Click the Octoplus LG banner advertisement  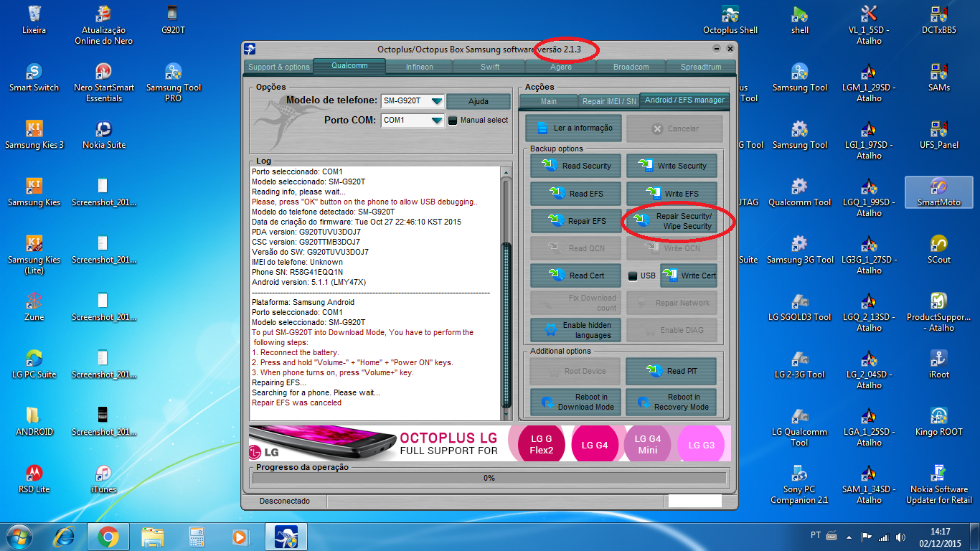point(489,443)
